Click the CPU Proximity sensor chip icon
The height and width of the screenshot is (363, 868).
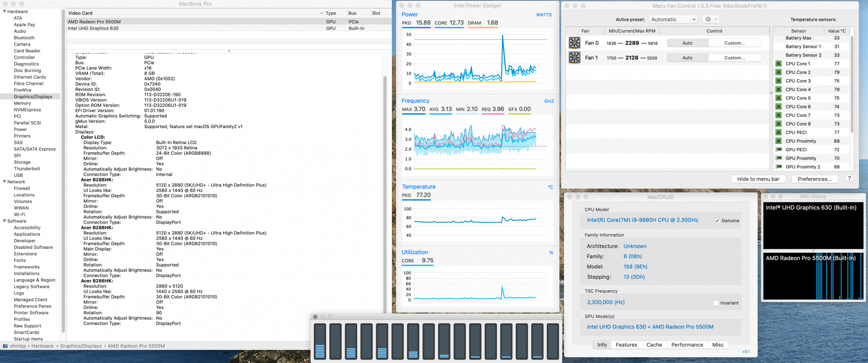779,141
